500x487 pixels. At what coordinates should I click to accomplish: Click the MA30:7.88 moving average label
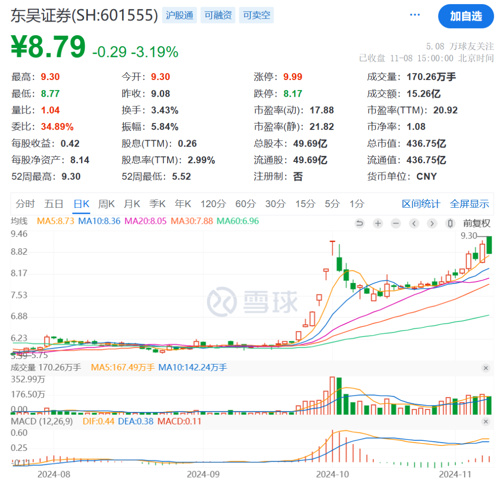[192, 221]
